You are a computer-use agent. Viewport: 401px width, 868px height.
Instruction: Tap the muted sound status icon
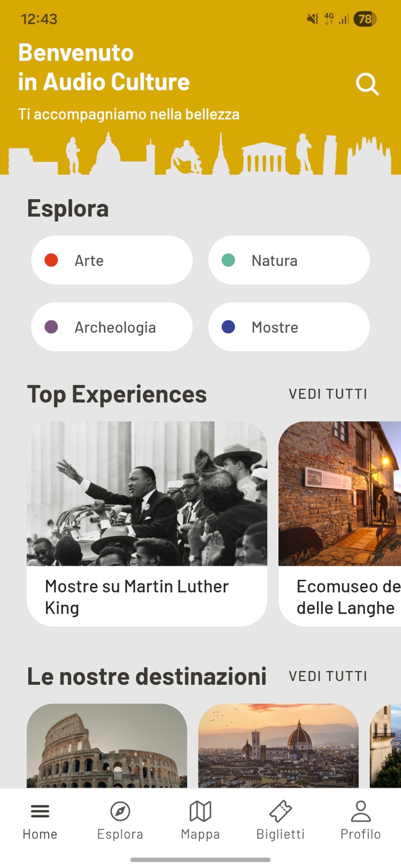(x=312, y=19)
